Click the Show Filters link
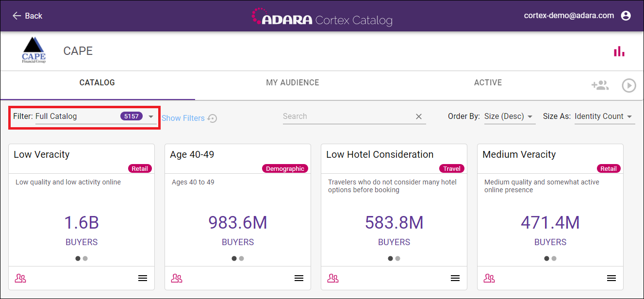The height and width of the screenshot is (299, 644). (x=183, y=118)
